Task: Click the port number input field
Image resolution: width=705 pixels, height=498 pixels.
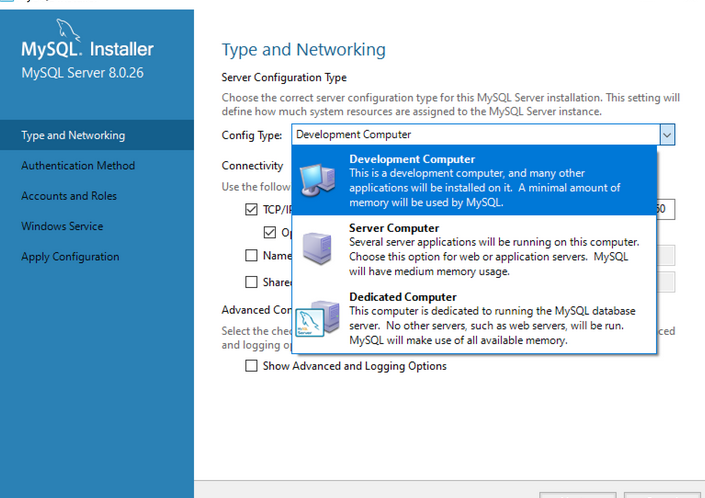Action: [x=666, y=209]
